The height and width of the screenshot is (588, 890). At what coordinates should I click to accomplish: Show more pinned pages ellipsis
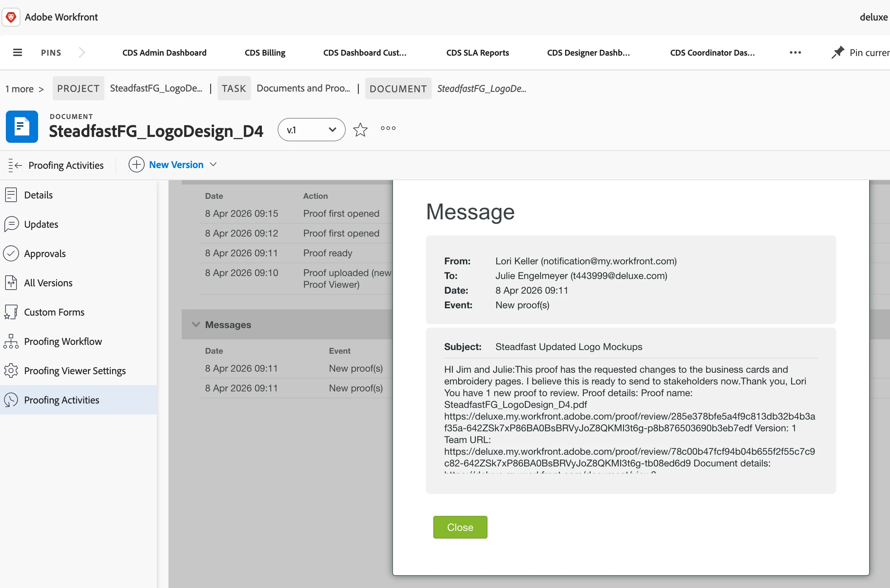pos(795,52)
